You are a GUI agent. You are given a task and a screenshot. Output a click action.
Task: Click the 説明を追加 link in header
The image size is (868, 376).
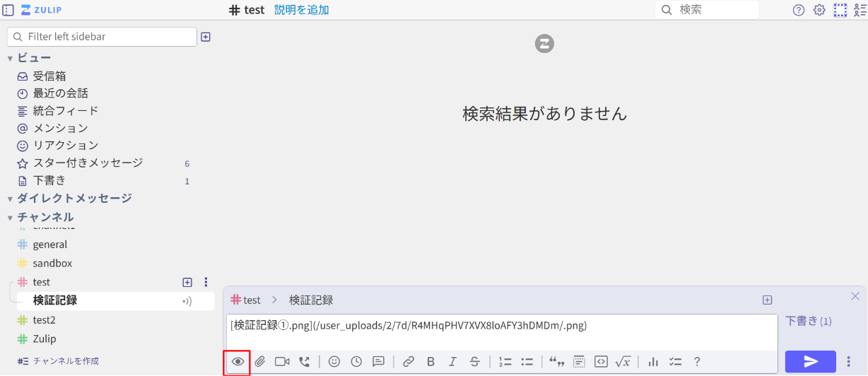[x=302, y=10]
